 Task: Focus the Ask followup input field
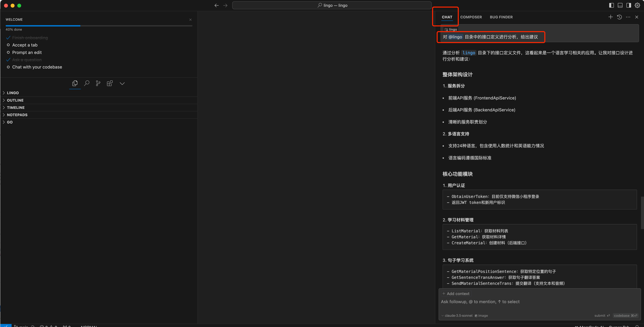[x=539, y=302]
